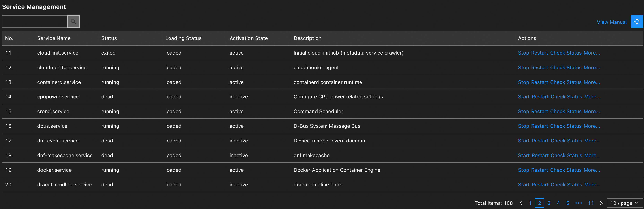Click the search magnifier icon button

(x=73, y=22)
